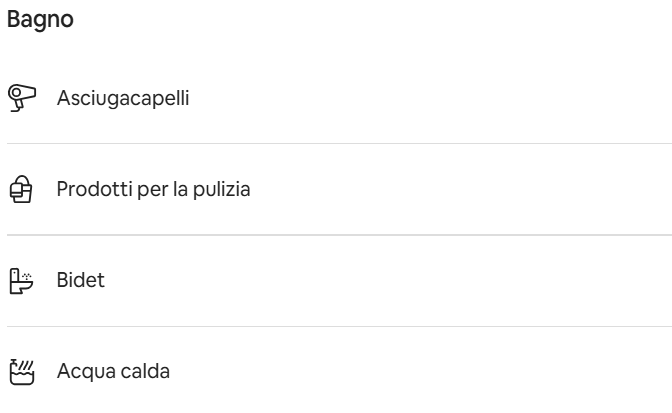Click the divider line below Bidet
672x413 pixels.
(x=340, y=326)
